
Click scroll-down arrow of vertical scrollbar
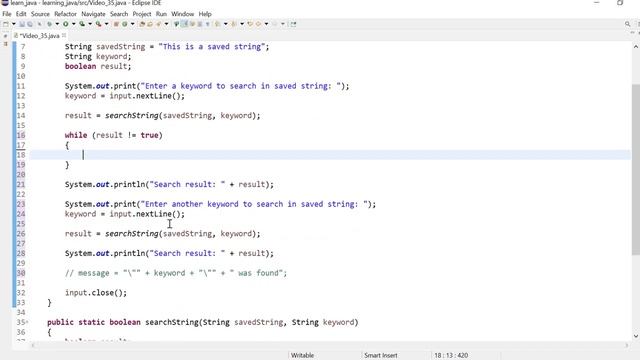(636, 336)
